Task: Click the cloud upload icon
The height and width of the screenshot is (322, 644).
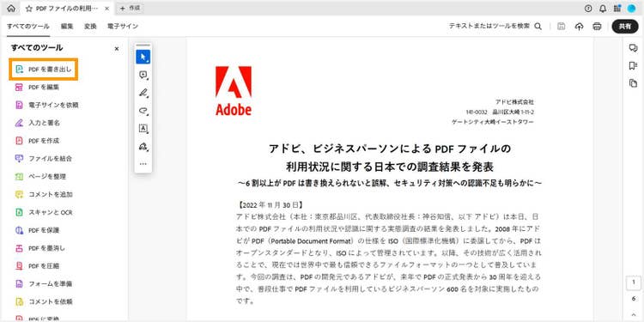Action: [x=579, y=27]
